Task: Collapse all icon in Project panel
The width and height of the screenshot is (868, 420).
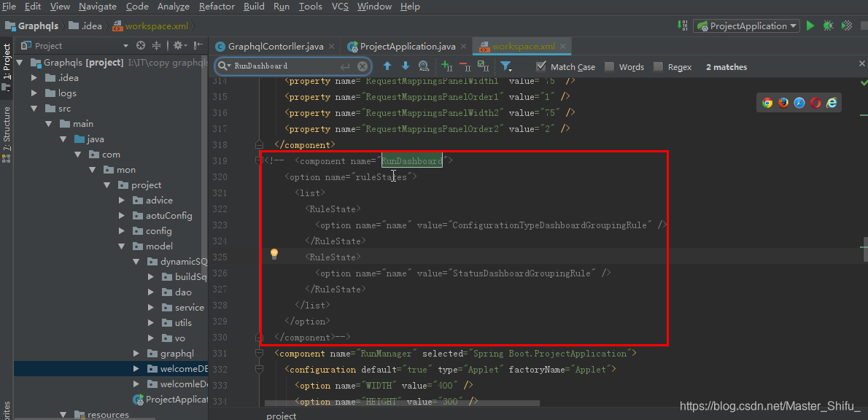Action: 157,45
